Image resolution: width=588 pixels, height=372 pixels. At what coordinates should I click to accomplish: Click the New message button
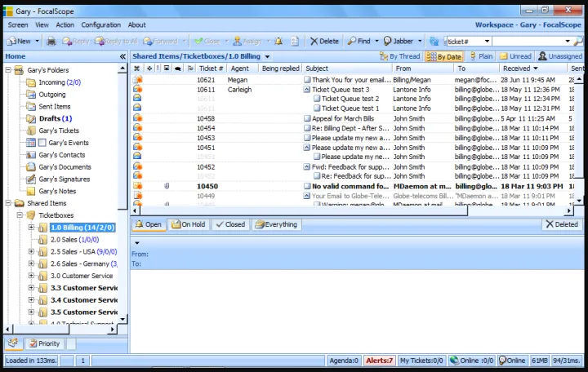click(19, 42)
